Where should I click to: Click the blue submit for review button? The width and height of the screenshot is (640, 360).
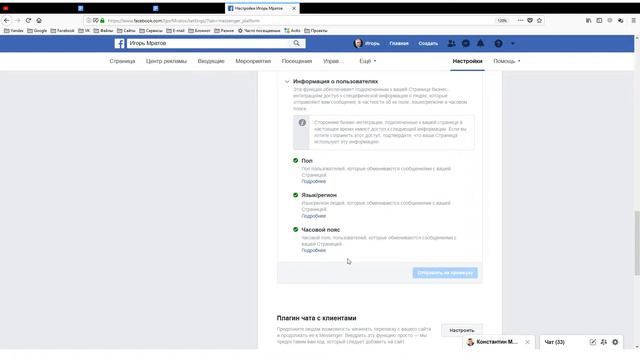[445, 273]
